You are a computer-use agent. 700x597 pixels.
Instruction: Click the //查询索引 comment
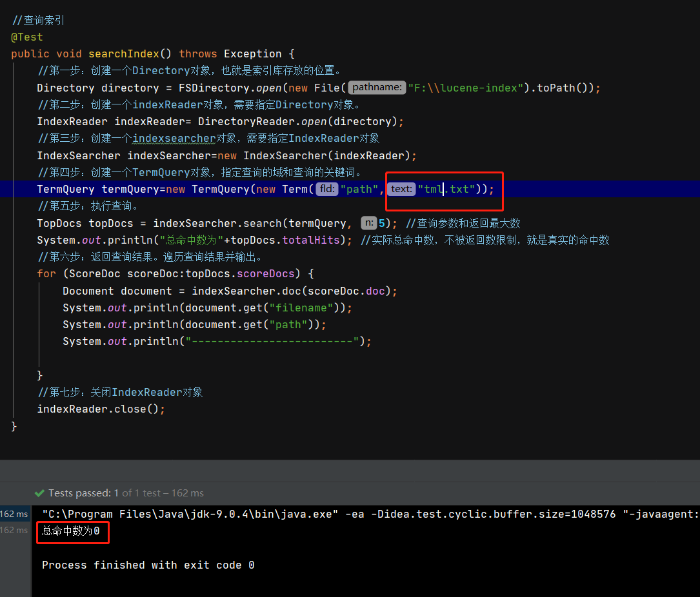39,20
